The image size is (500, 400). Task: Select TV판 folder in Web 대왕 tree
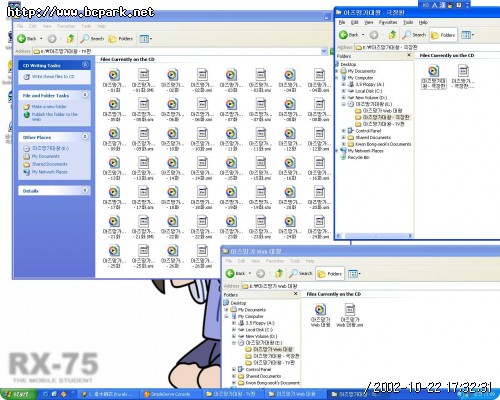[274, 362]
